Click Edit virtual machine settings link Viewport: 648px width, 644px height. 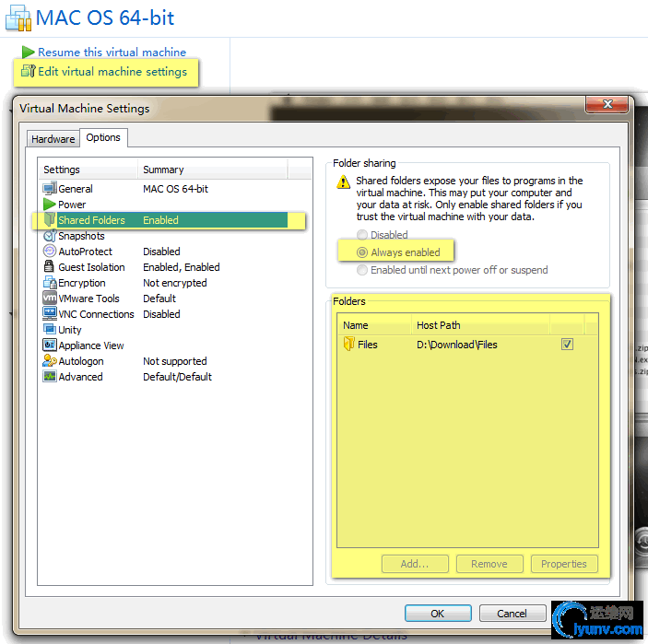pos(112,72)
